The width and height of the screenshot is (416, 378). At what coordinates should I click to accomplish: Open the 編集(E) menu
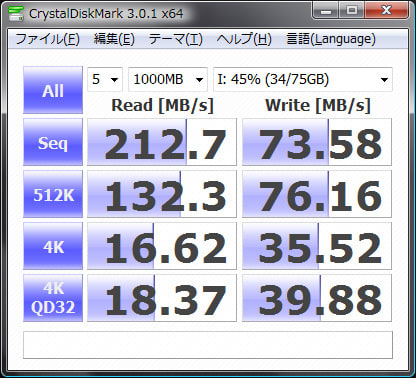click(114, 39)
